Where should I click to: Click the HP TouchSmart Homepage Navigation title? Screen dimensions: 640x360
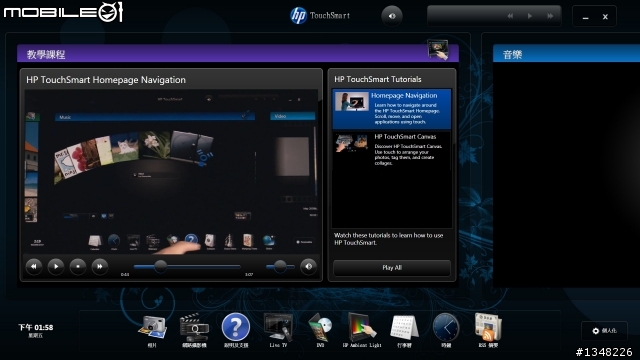point(106,80)
